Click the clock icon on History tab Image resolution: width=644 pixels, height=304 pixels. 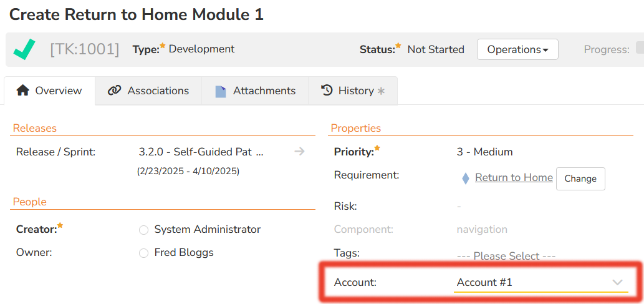click(x=327, y=91)
